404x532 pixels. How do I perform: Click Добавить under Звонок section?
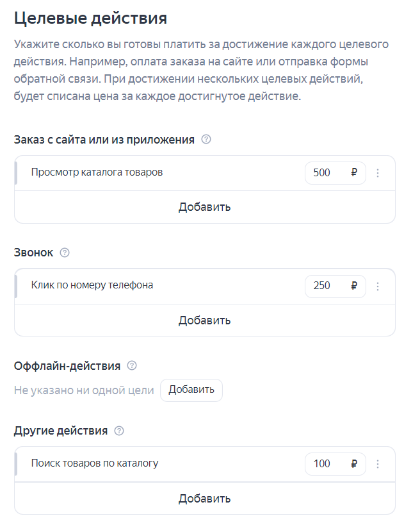click(x=205, y=320)
